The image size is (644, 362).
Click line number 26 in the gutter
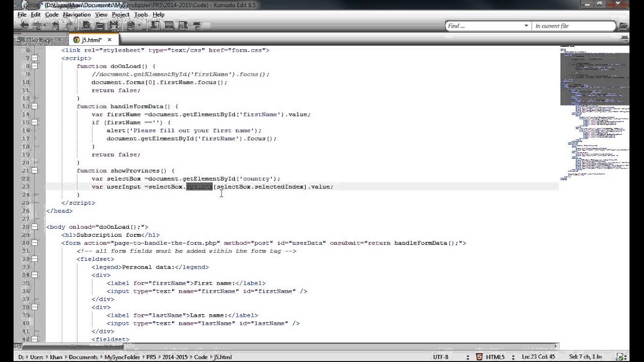(x=25, y=211)
